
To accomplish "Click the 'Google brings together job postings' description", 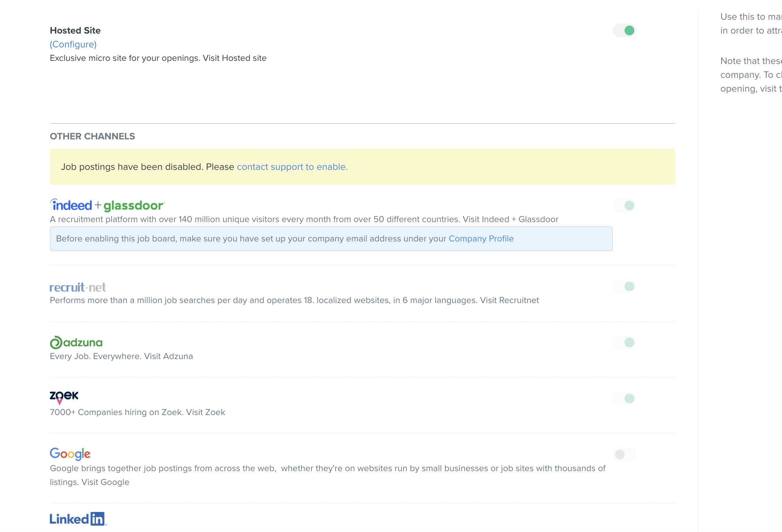I will (x=328, y=475).
